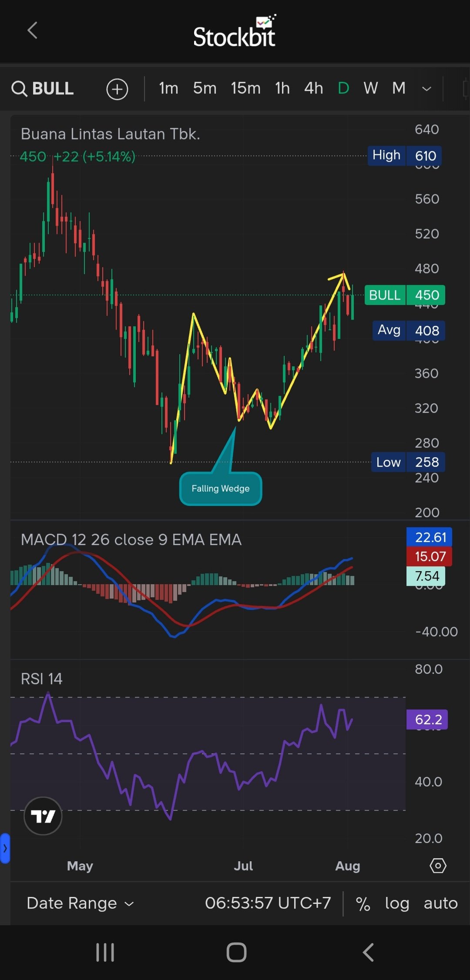
Task: Switch to weekly W timeframe
Action: click(x=370, y=88)
